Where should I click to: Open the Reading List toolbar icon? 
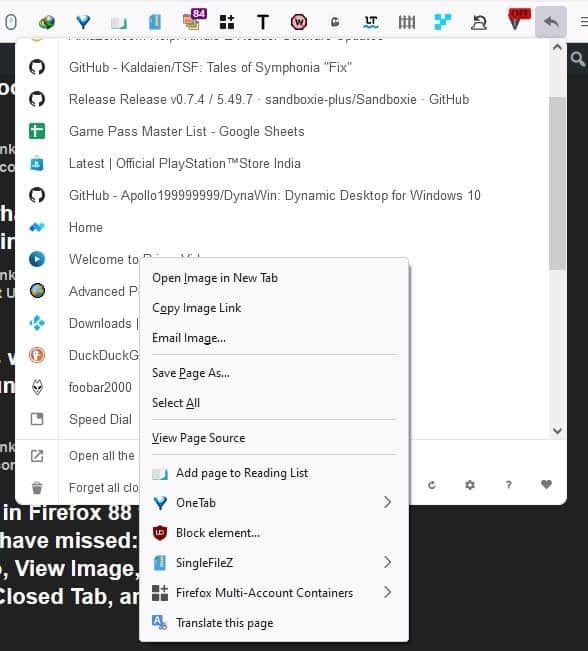119,23
